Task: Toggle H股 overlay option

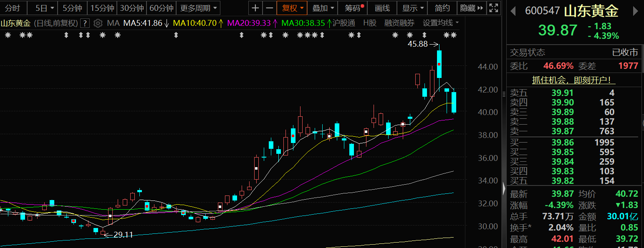Action: pyautogui.click(x=369, y=23)
